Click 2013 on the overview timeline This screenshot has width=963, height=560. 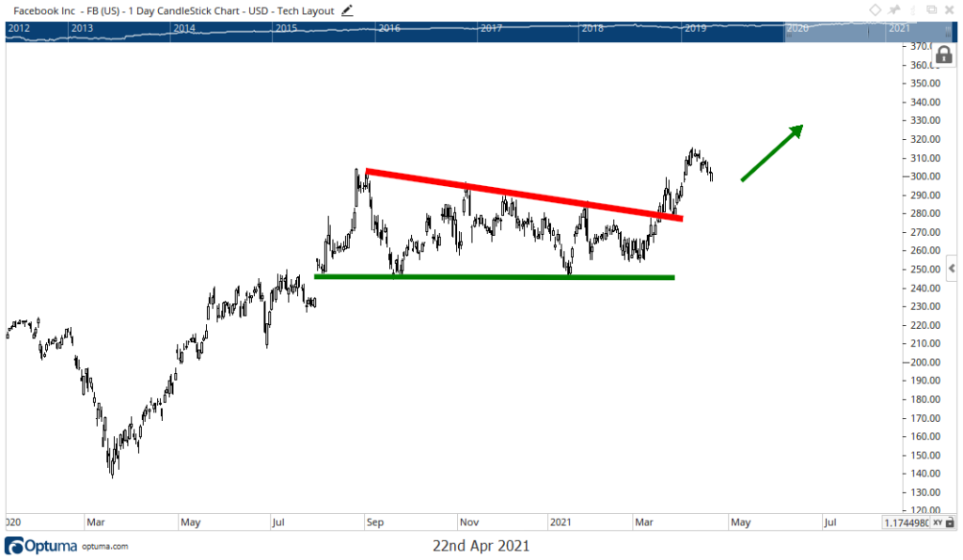82,28
